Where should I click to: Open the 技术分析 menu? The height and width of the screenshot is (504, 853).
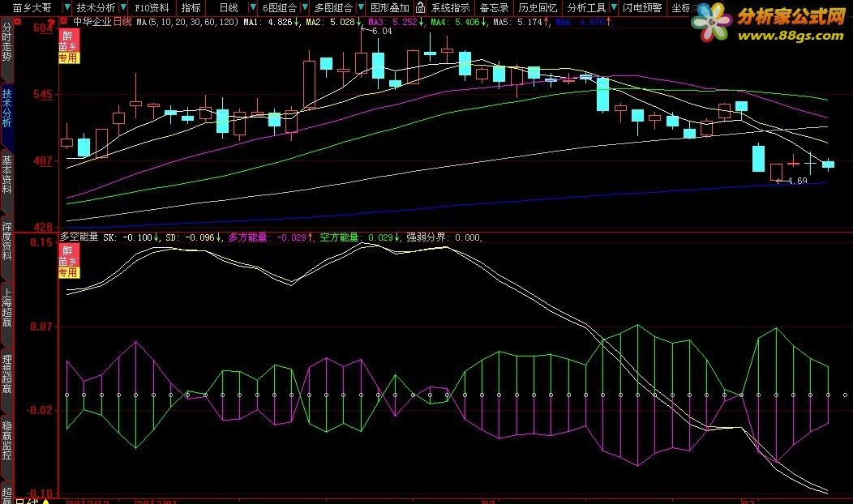(x=96, y=7)
